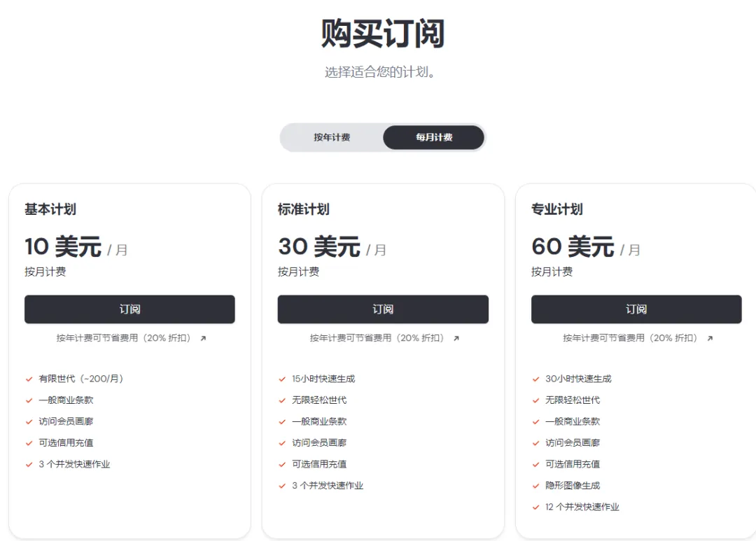Click the 订阅 button under 标准计划
Viewport: 756px width, 541px height.
383,309
